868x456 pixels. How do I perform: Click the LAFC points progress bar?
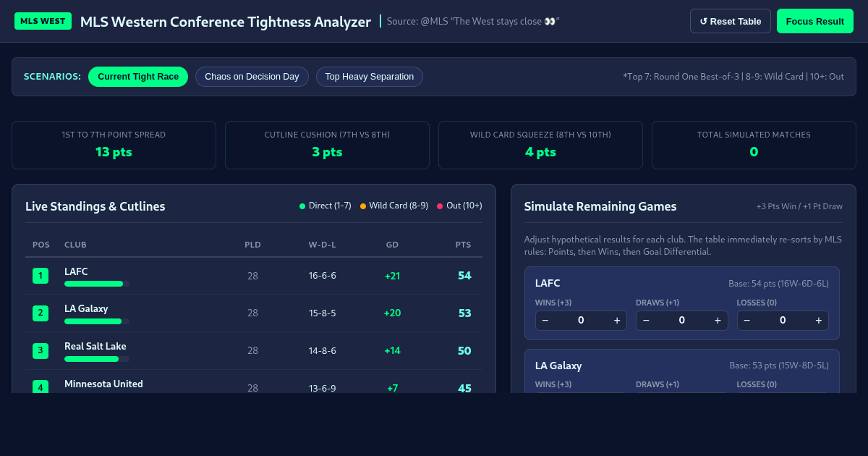pyautogui.click(x=97, y=284)
